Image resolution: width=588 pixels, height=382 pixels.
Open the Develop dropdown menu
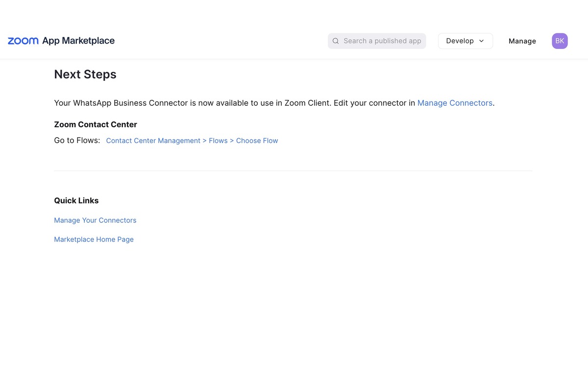(465, 41)
